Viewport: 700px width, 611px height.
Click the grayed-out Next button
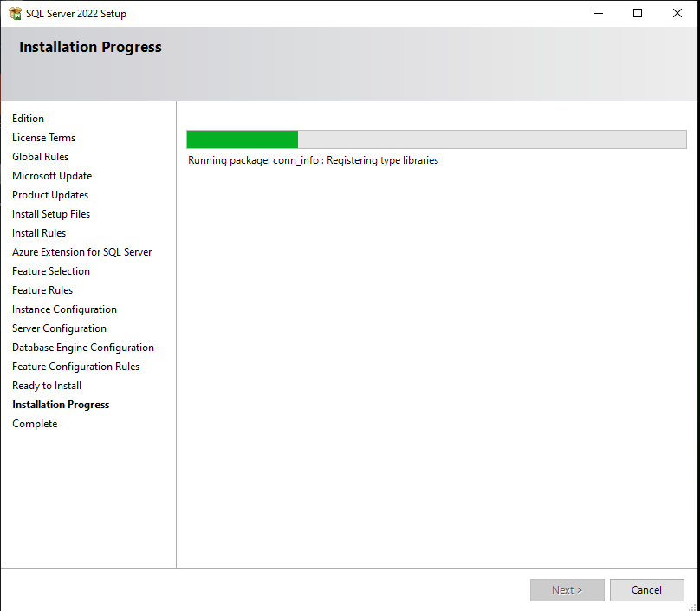click(x=567, y=590)
